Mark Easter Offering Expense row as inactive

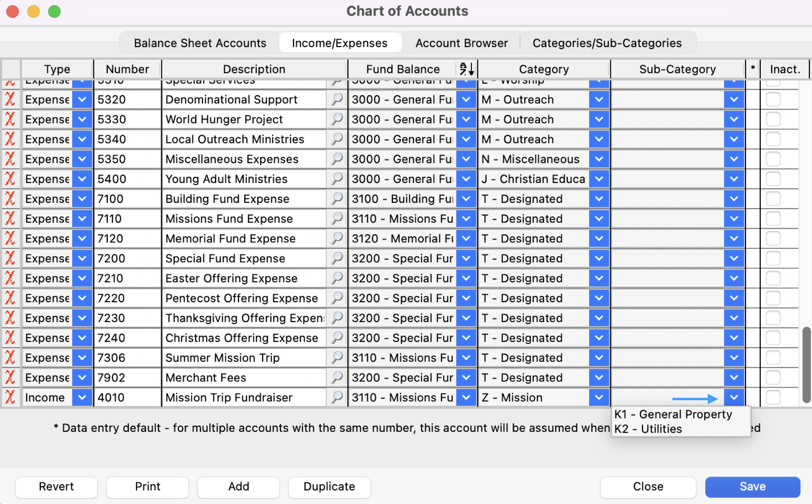pyautogui.click(x=773, y=278)
